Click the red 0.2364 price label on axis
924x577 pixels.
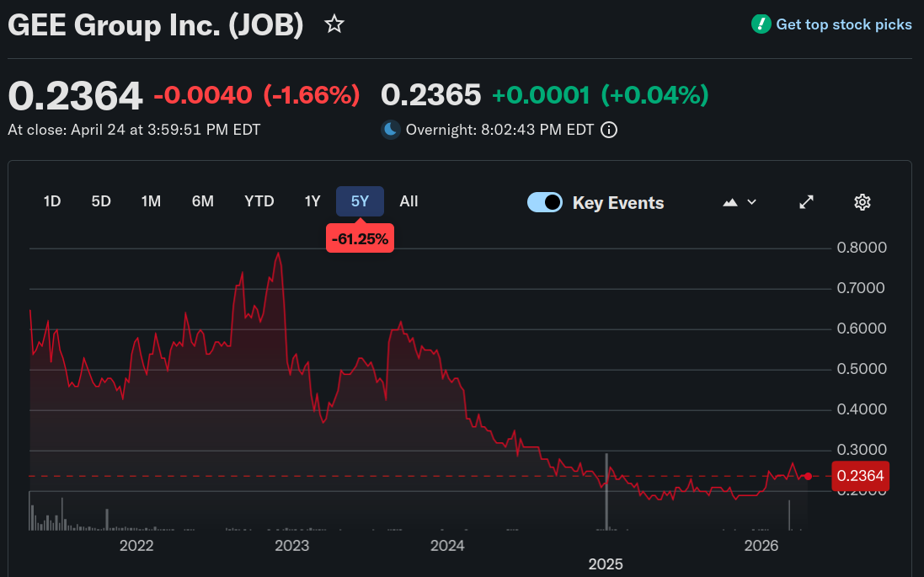860,476
